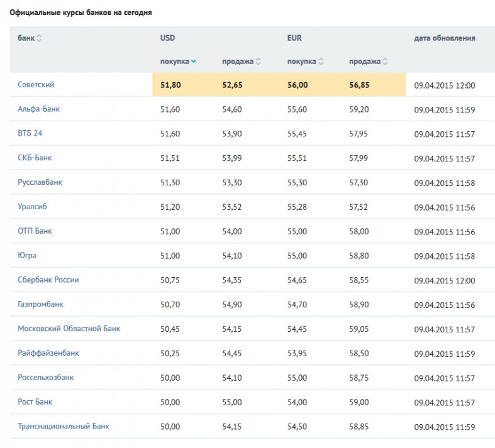495x448 pixels.
Task: Sort by EUR покупка arrows
Action: [x=321, y=61]
